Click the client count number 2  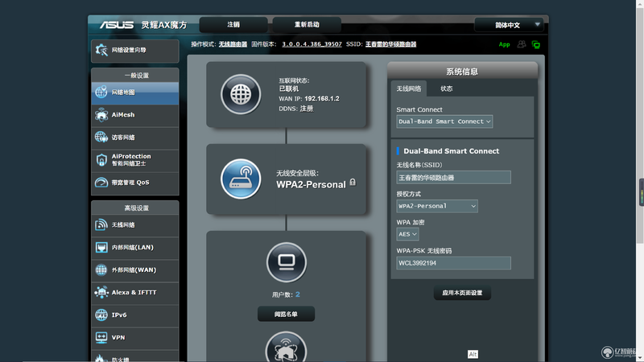[298, 294]
